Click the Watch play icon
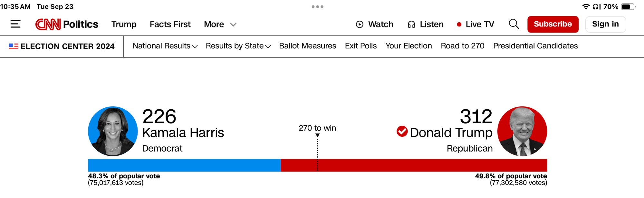This screenshot has width=644, height=198. (360, 25)
